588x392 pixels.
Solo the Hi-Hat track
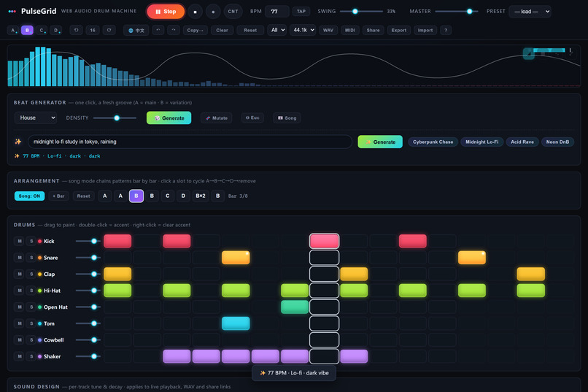[x=31, y=291]
